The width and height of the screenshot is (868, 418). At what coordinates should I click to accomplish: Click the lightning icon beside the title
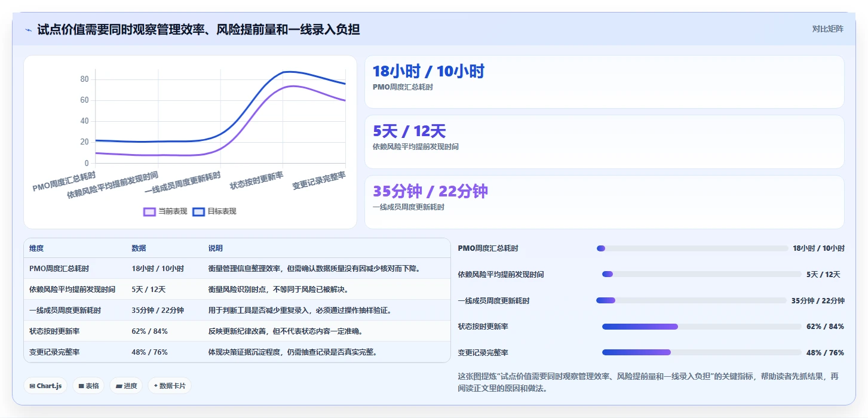point(29,30)
